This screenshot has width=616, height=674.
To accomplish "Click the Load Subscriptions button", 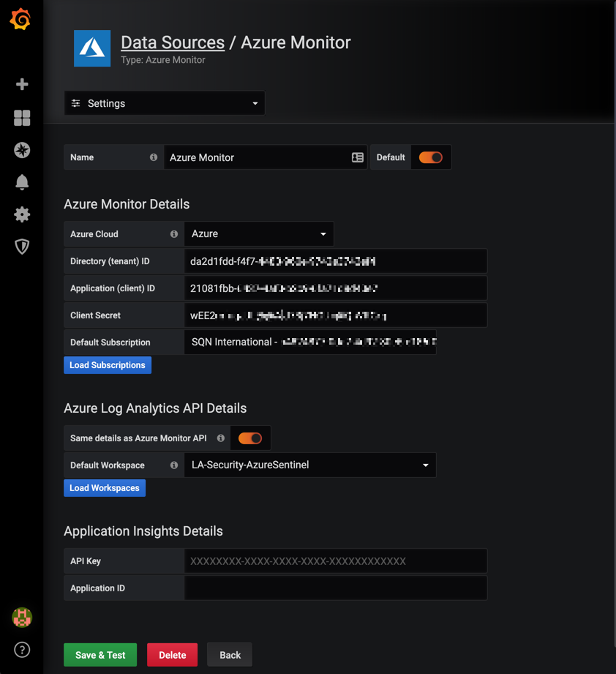I will pos(107,364).
